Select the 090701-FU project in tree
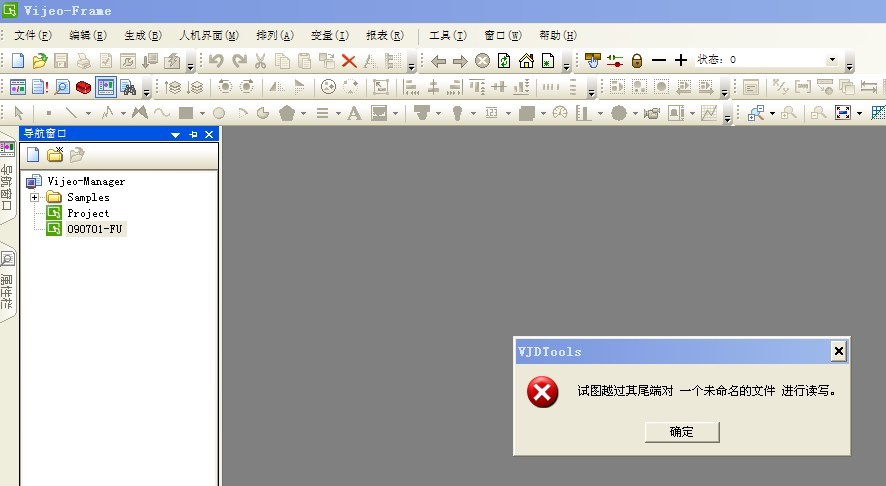The height and width of the screenshot is (486, 886). tap(96, 229)
